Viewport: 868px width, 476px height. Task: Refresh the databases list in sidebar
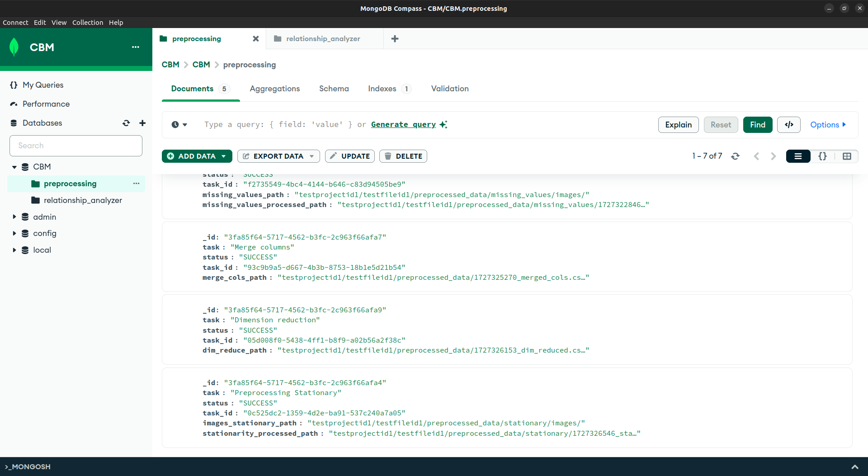tap(126, 123)
